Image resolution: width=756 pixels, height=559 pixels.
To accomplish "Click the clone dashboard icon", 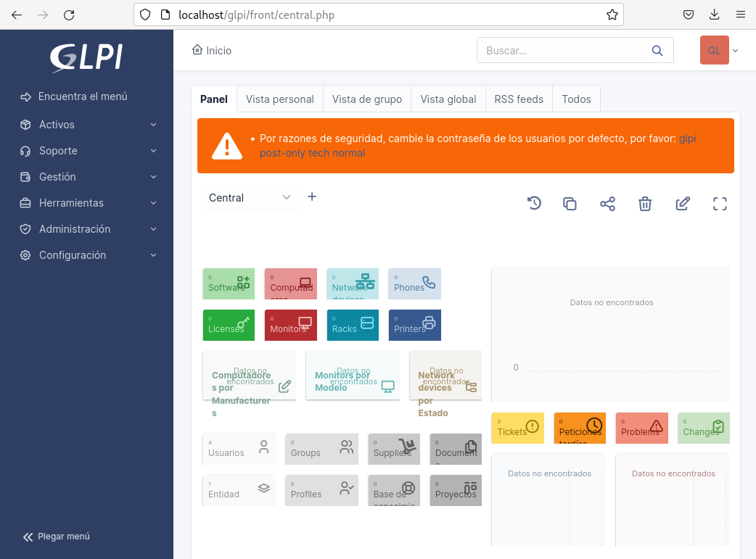I will (570, 204).
